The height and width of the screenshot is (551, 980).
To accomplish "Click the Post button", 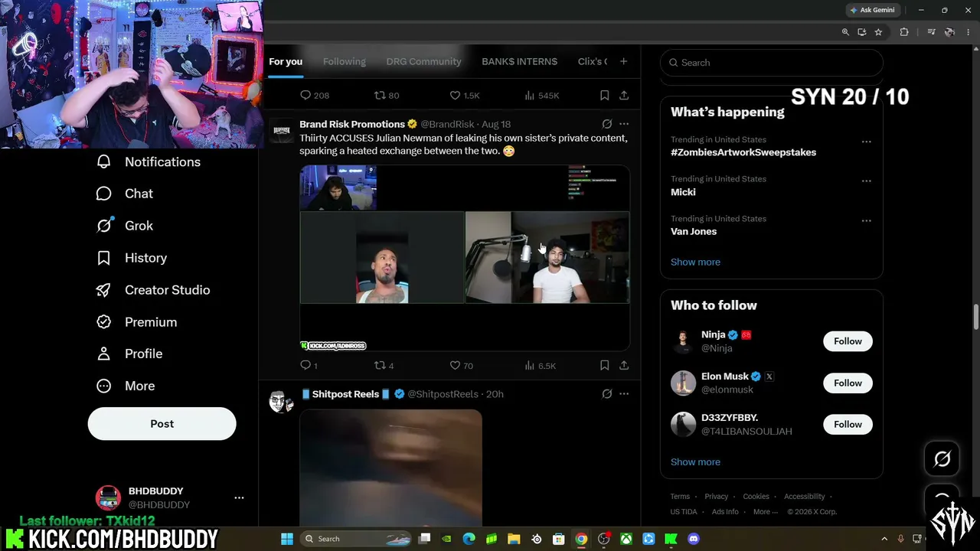I will tap(162, 424).
